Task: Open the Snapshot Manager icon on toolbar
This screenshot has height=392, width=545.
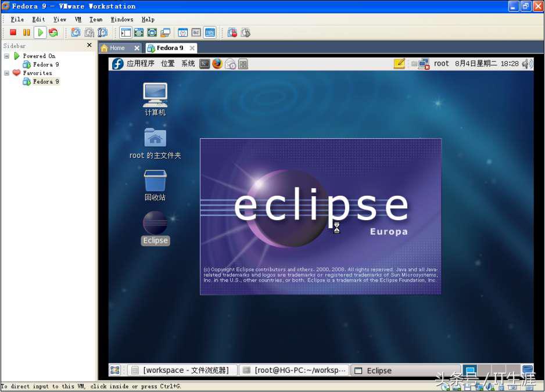Action: pos(102,33)
